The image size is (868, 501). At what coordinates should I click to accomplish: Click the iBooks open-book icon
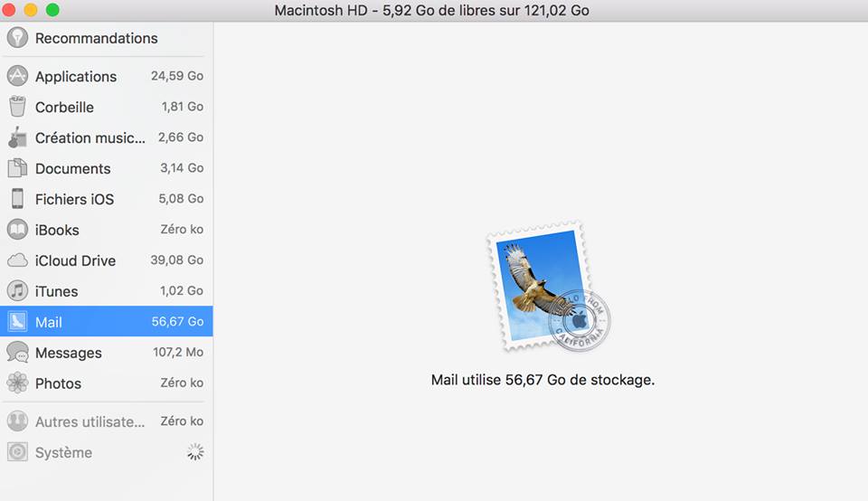click(x=17, y=229)
